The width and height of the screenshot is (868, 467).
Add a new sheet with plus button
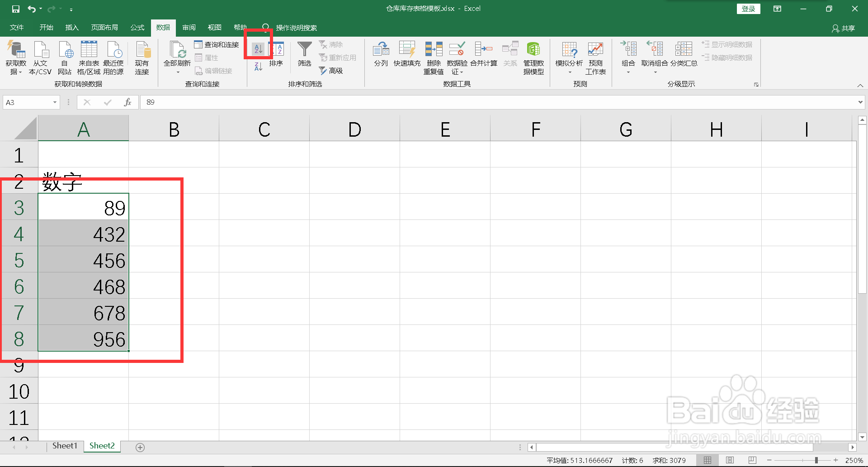click(140, 447)
